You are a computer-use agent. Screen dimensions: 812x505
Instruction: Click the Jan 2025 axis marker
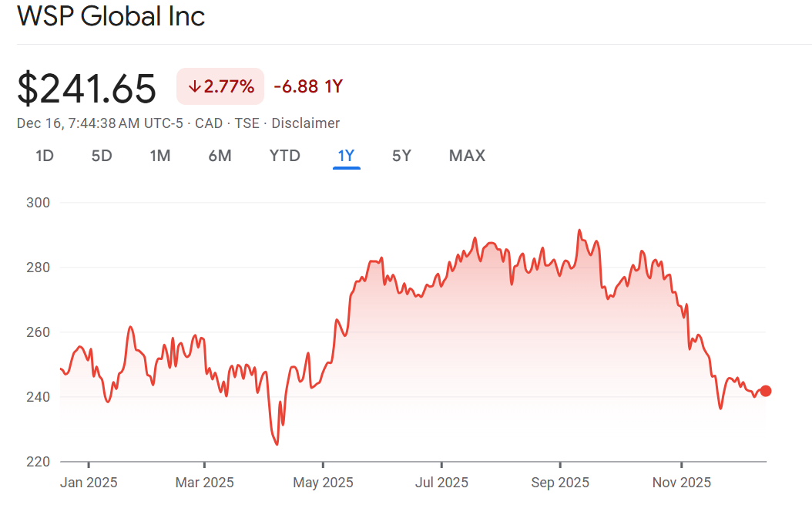pos(89,483)
